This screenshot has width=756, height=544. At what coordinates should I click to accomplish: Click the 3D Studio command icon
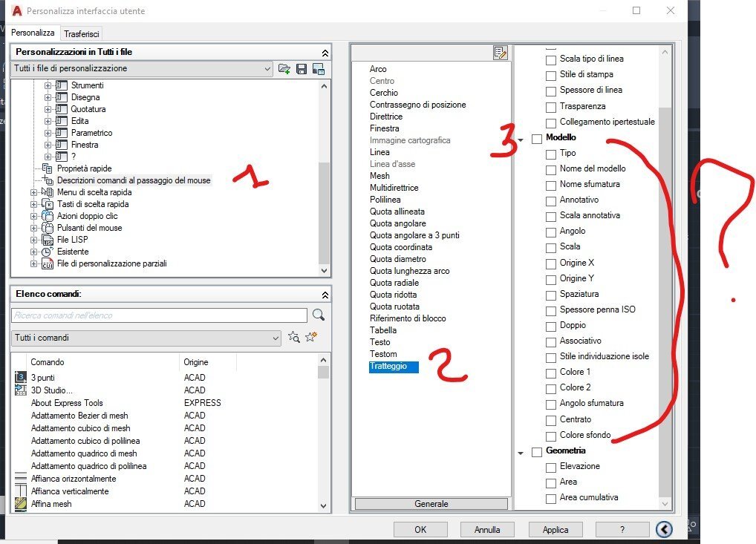tap(21, 390)
